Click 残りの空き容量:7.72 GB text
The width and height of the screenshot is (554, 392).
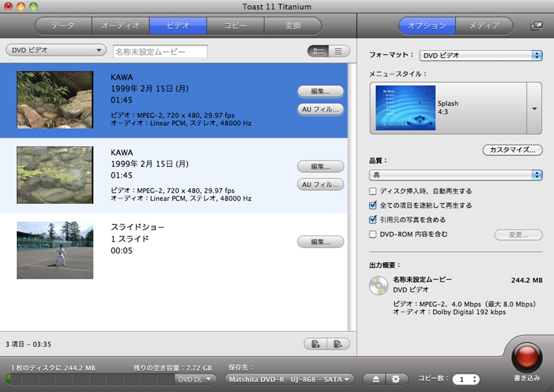click(173, 368)
